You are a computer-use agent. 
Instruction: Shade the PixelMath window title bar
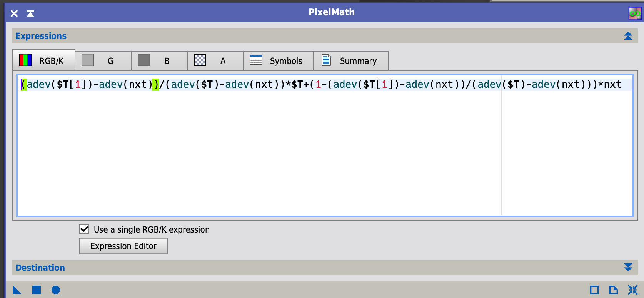click(30, 13)
